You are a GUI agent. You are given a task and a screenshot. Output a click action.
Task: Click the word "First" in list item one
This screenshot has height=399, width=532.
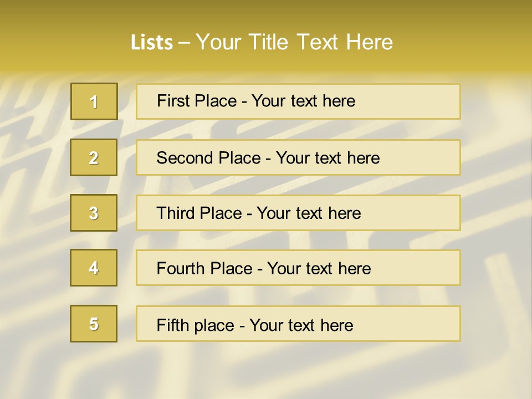click(174, 101)
